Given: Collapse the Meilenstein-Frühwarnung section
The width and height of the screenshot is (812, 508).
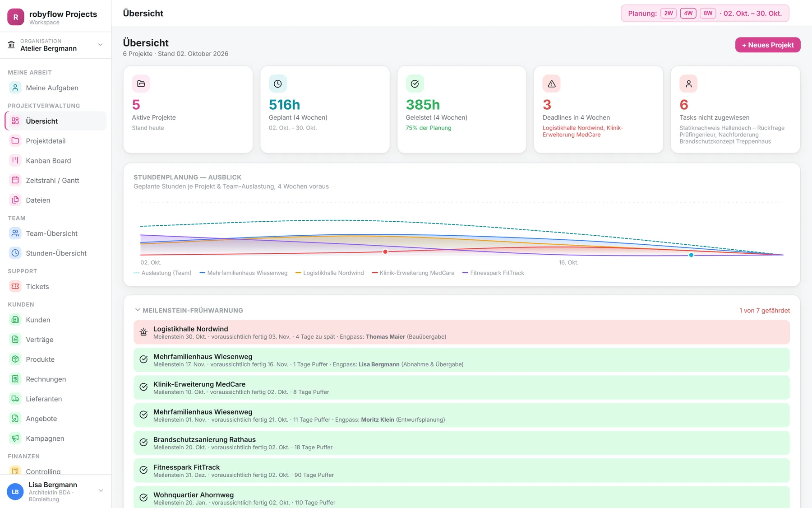Looking at the screenshot, I should click(138, 310).
